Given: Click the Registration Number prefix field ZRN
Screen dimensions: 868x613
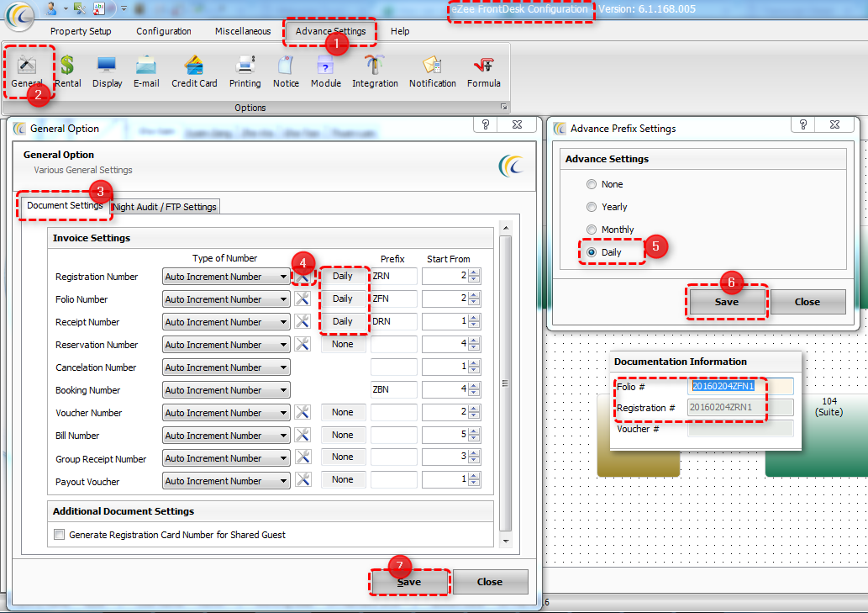Looking at the screenshot, I should (x=393, y=276).
